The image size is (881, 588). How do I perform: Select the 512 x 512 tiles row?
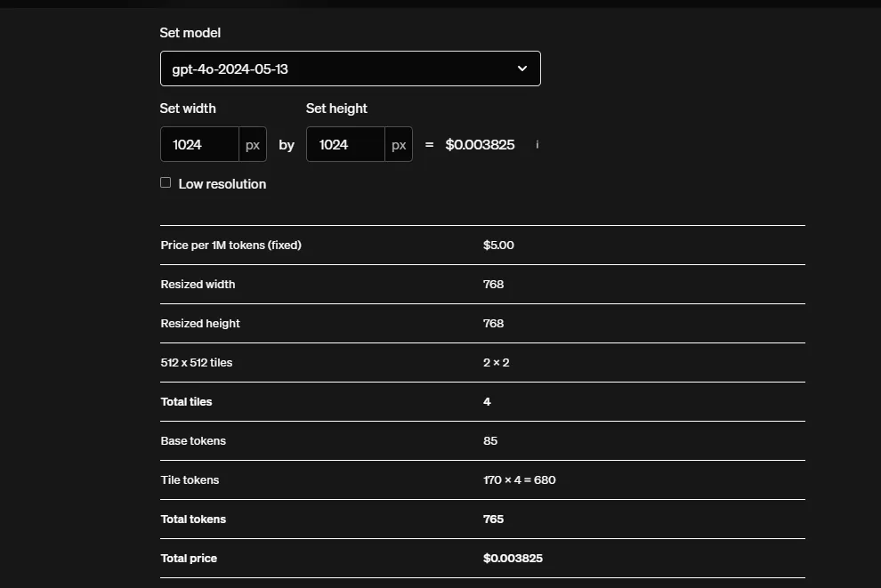tap(482, 362)
